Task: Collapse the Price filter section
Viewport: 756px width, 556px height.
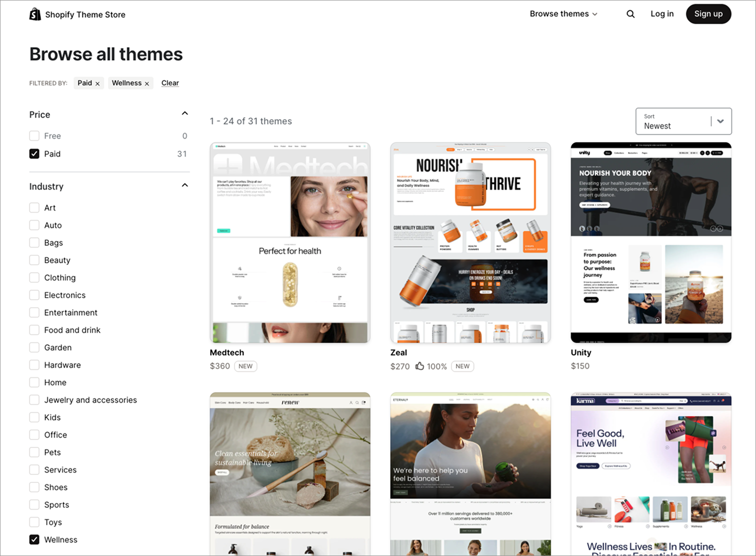Action: point(184,113)
